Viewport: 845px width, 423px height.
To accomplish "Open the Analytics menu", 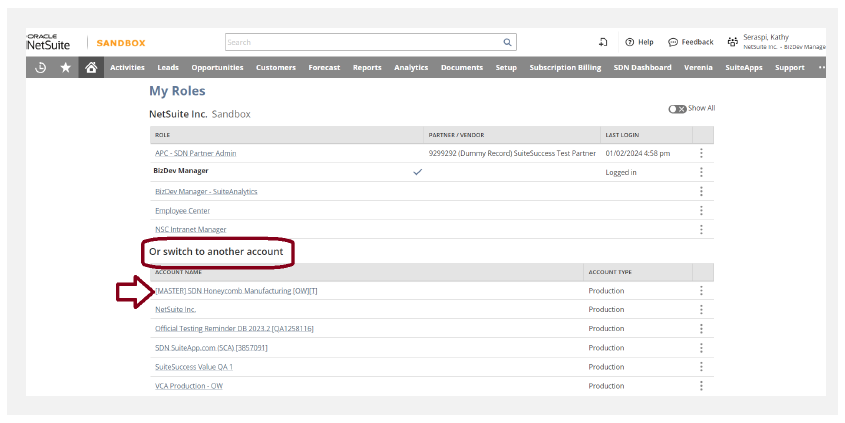I will 411,67.
